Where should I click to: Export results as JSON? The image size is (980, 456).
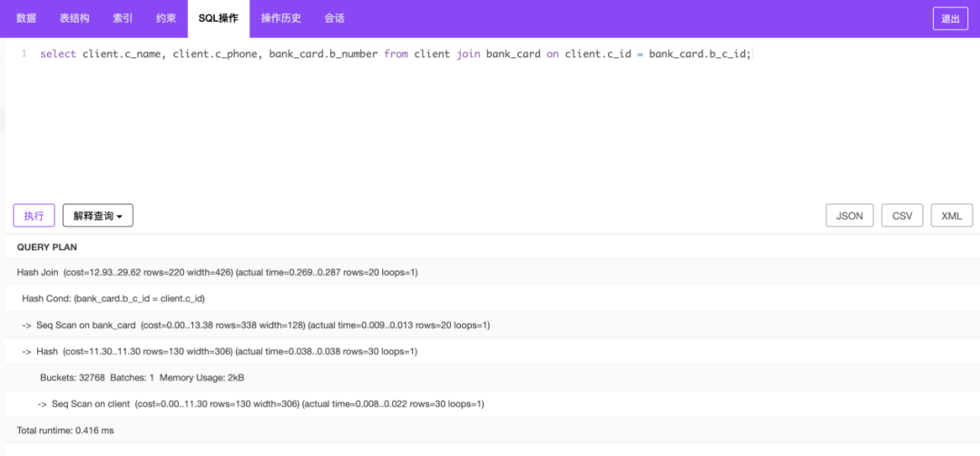(x=849, y=216)
